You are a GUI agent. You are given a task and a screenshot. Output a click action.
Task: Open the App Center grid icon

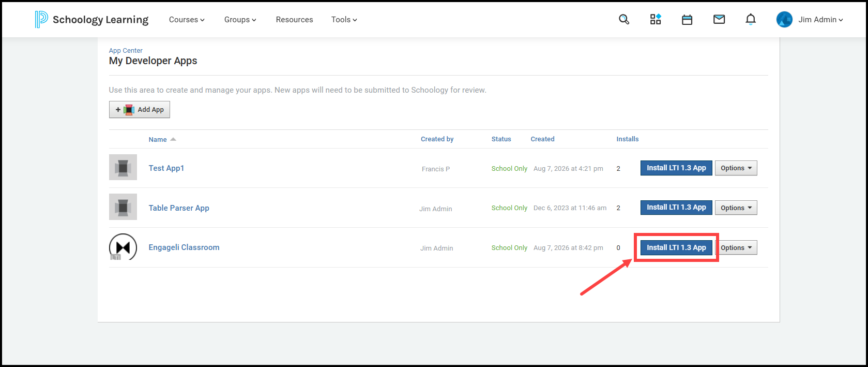click(x=656, y=20)
